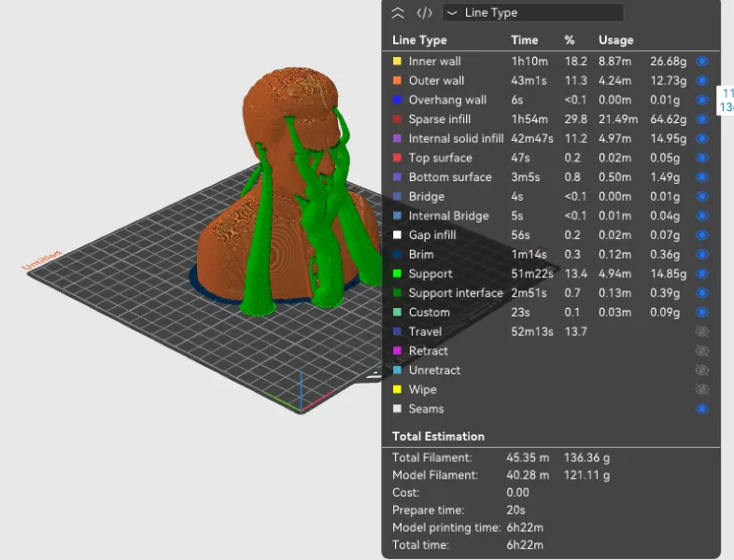Click the Cost value 0.00
This screenshot has height=560, width=734.
point(517,493)
